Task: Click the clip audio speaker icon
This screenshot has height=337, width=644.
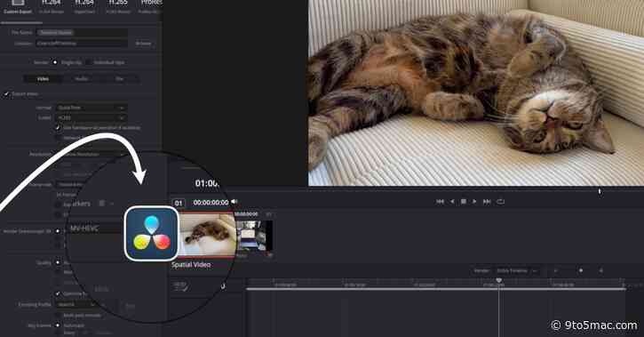Action: tap(235, 202)
